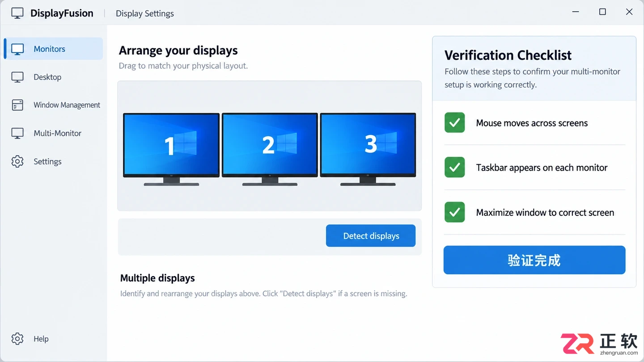Open the Monitors section
644x362 pixels.
click(54, 49)
